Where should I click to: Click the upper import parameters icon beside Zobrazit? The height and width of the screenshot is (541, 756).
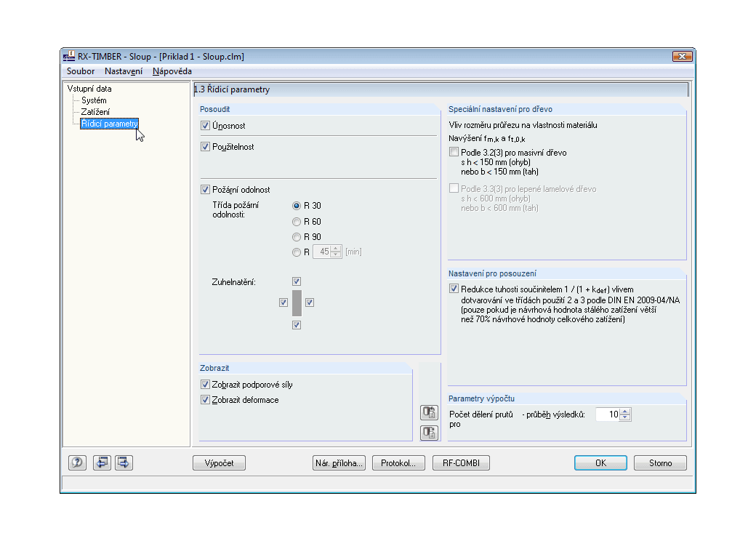tap(429, 412)
